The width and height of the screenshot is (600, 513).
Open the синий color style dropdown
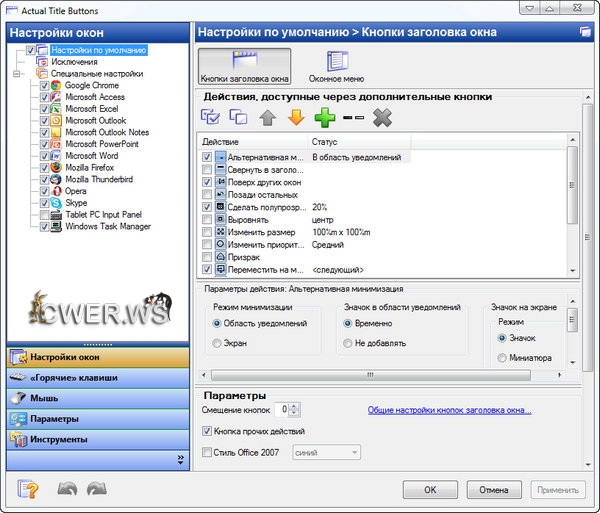pyautogui.click(x=325, y=453)
